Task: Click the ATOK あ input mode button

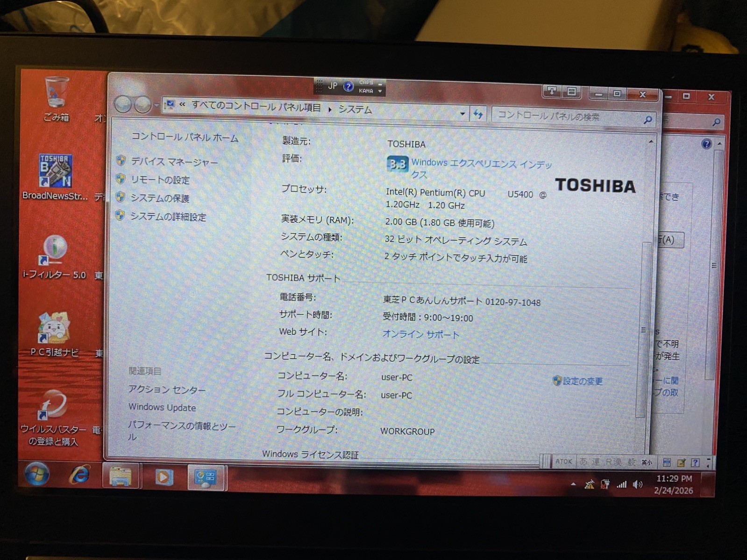Action: coord(583,461)
